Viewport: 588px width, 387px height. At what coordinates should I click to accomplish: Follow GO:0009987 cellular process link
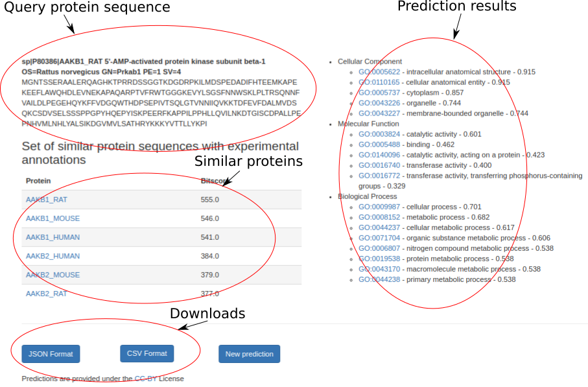tap(379, 207)
